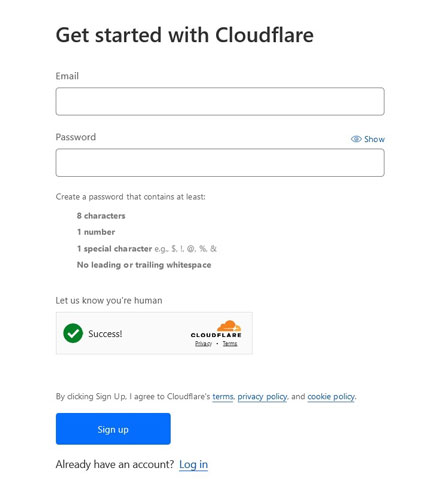Focus the Email input field
Viewport: 440px width, 500px height.
click(x=220, y=101)
